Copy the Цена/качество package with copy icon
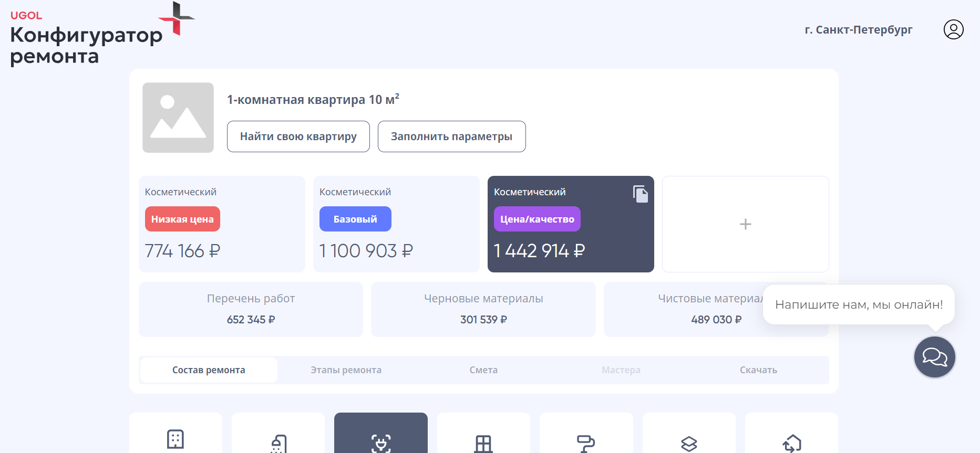 coord(641,194)
